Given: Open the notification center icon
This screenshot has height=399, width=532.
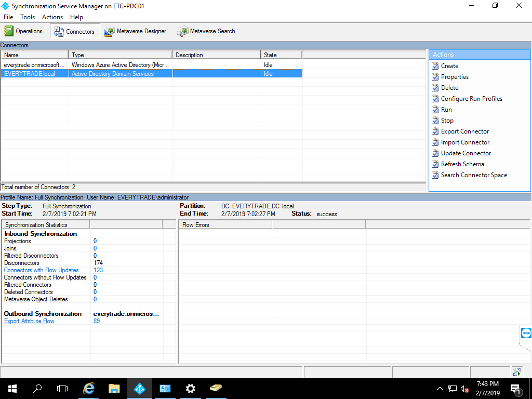Looking at the screenshot, I should click(x=516, y=389).
